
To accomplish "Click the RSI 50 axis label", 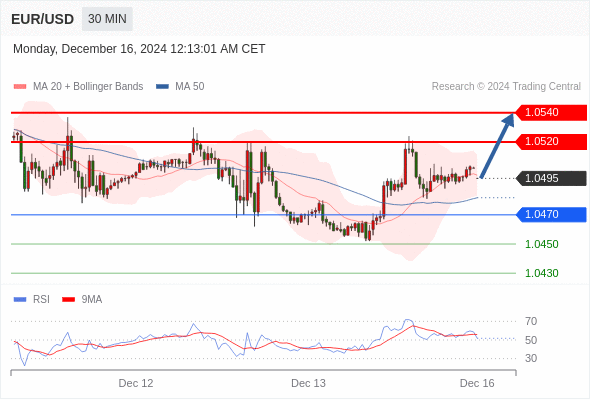I will coord(531,340).
